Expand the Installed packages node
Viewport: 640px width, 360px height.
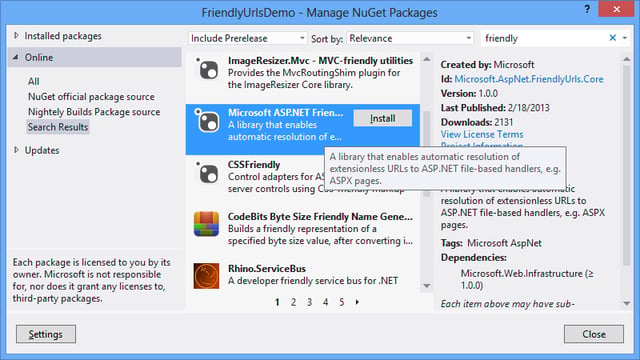tap(16, 36)
